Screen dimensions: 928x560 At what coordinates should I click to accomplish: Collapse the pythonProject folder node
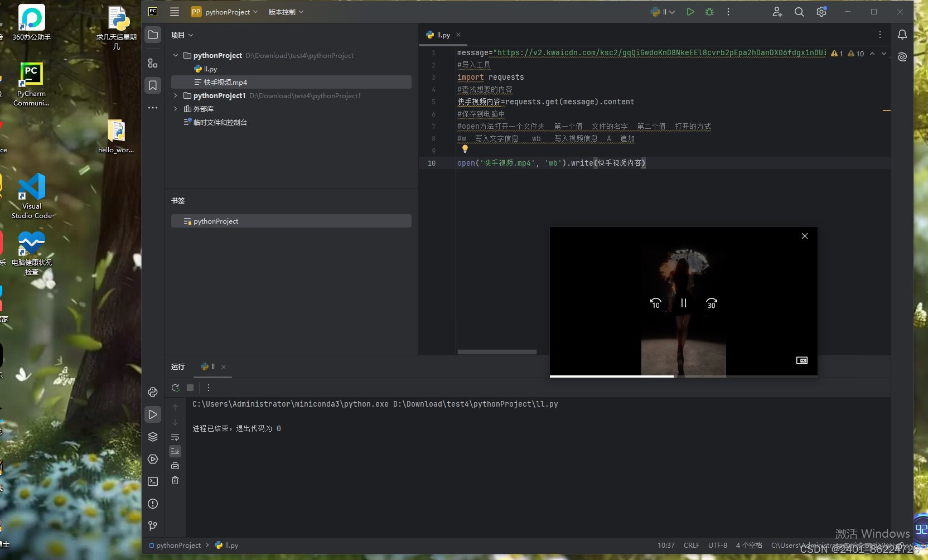pos(176,55)
